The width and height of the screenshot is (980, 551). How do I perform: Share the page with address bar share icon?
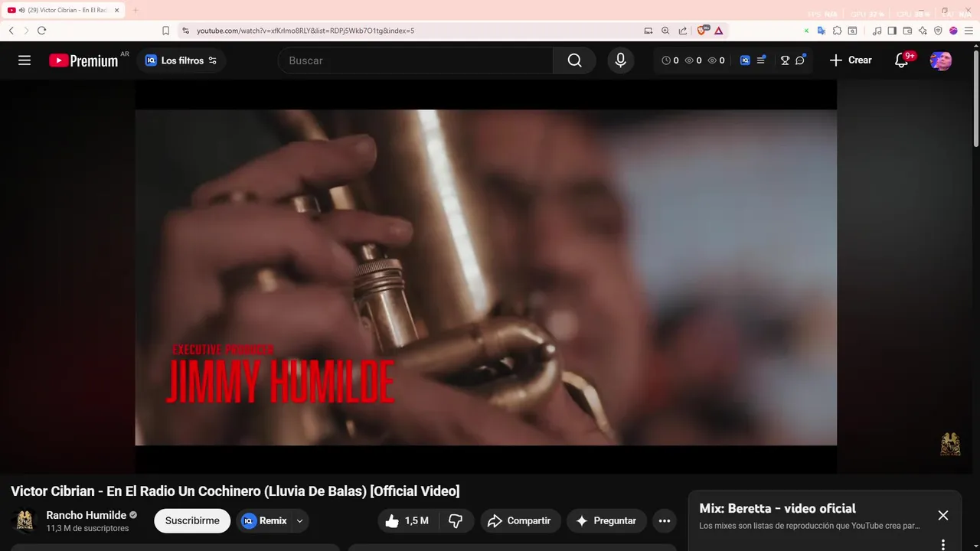click(683, 31)
